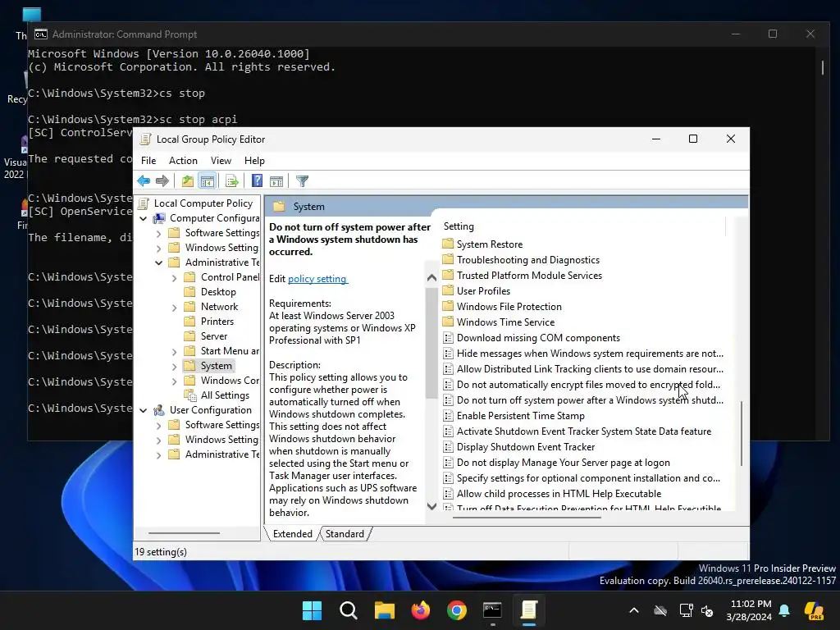Open File Explorer from taskbar

point(384,610)
